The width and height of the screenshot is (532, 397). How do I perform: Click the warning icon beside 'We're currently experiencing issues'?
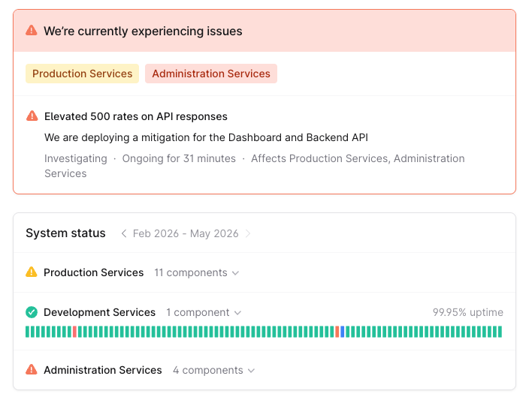[x=32, y=31]
